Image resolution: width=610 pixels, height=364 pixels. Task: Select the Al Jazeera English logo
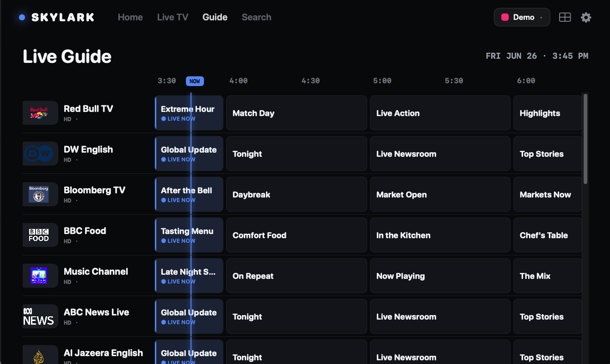click(40, 354)
